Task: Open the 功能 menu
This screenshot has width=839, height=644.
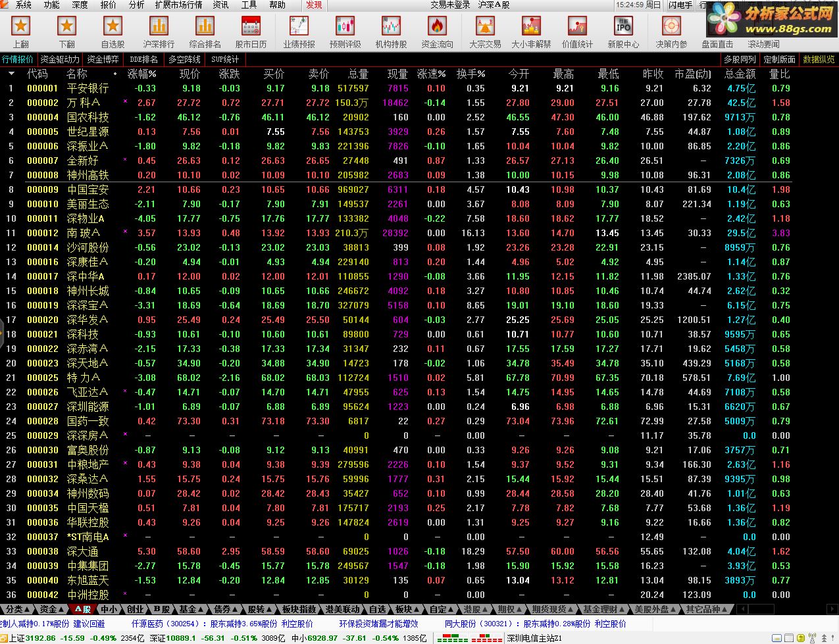Action: (51, 5)
